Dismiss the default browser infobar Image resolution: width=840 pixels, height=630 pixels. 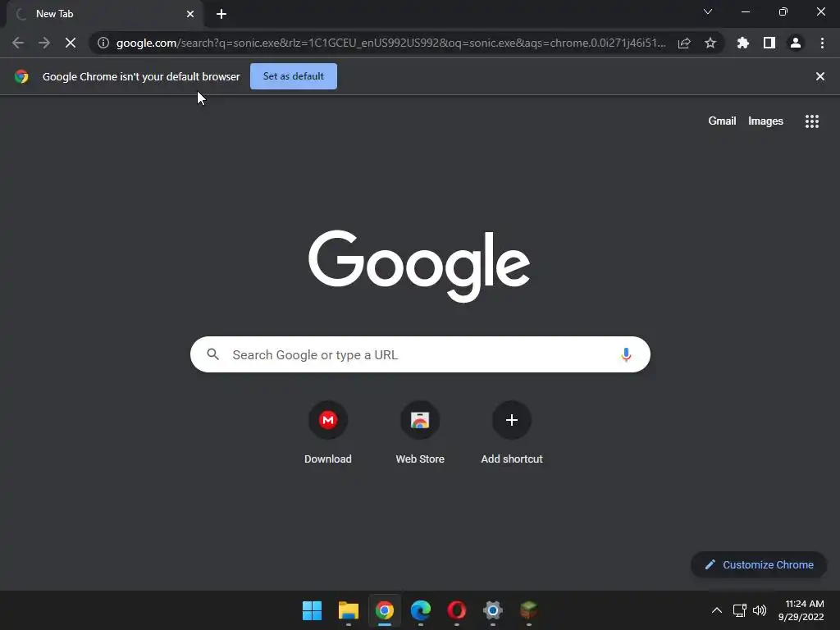pos(819,76)
